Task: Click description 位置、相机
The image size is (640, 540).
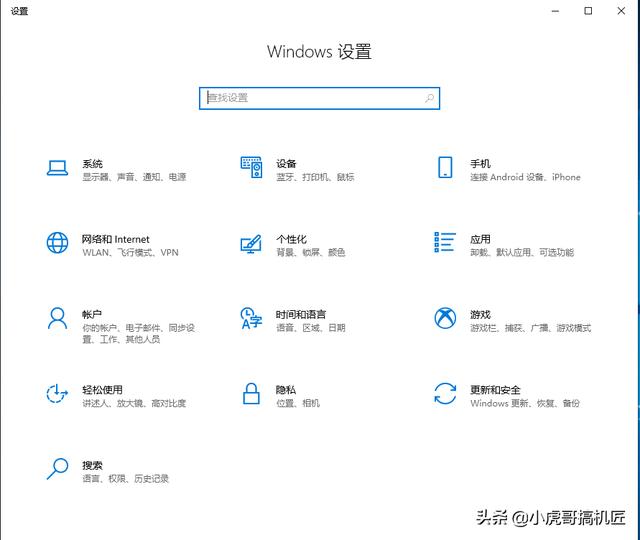Action: (298, 403)
